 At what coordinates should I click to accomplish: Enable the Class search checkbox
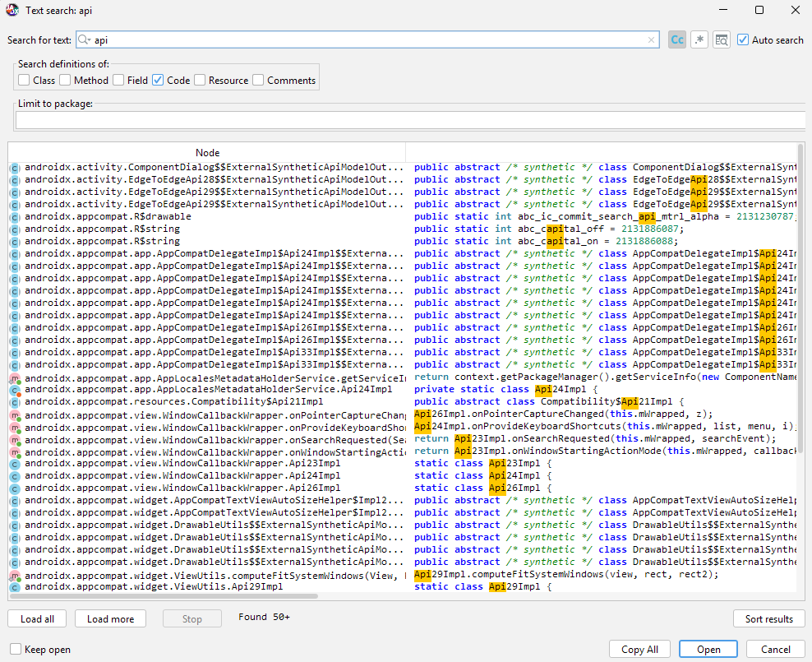24,80
